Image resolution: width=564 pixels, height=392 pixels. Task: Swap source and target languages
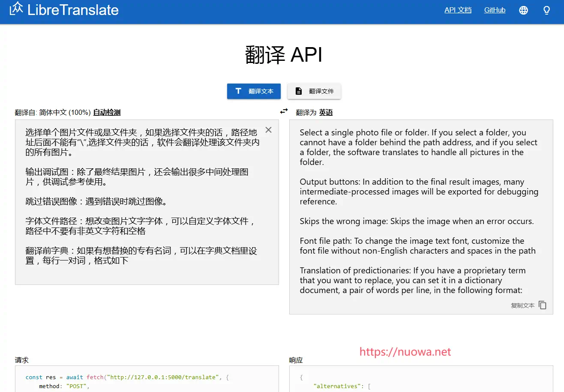[284, 111]
